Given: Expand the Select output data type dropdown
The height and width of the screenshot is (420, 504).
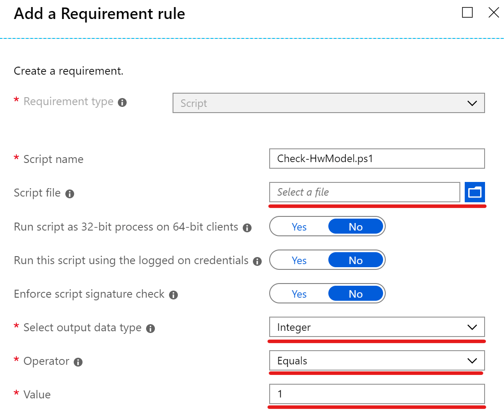Looking at the screenshot, I should [x=376, y=327].
